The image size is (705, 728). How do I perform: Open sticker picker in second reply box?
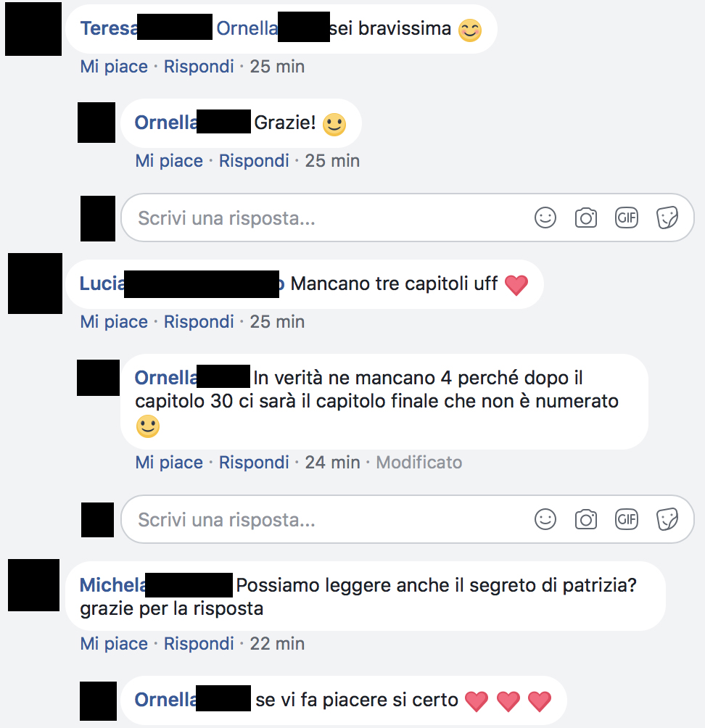pos(667,519)
